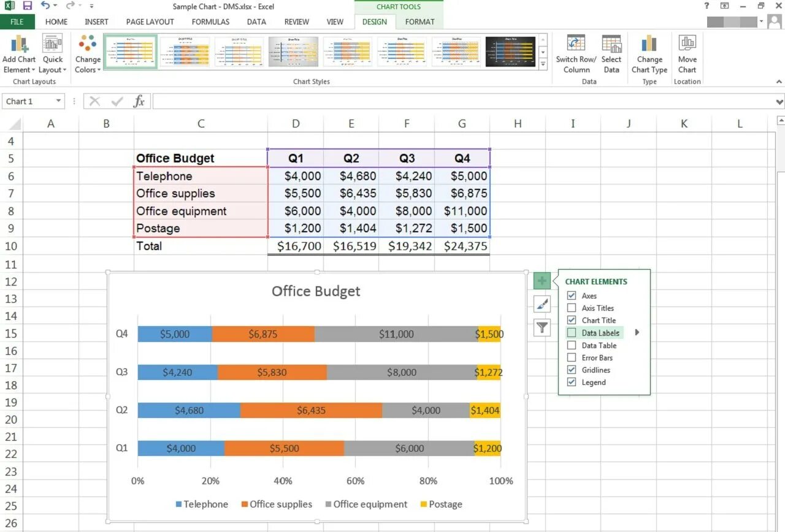This screenshot has height=532, width=785.
Task: Expand the Chart Styles gallery with More arrow
Action: coord(543,64)
